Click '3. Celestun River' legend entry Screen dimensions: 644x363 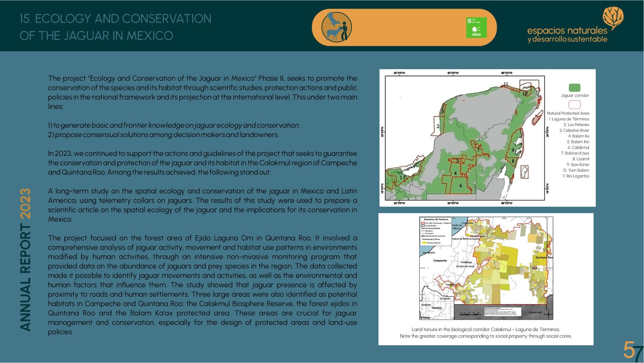click(574, 131)
